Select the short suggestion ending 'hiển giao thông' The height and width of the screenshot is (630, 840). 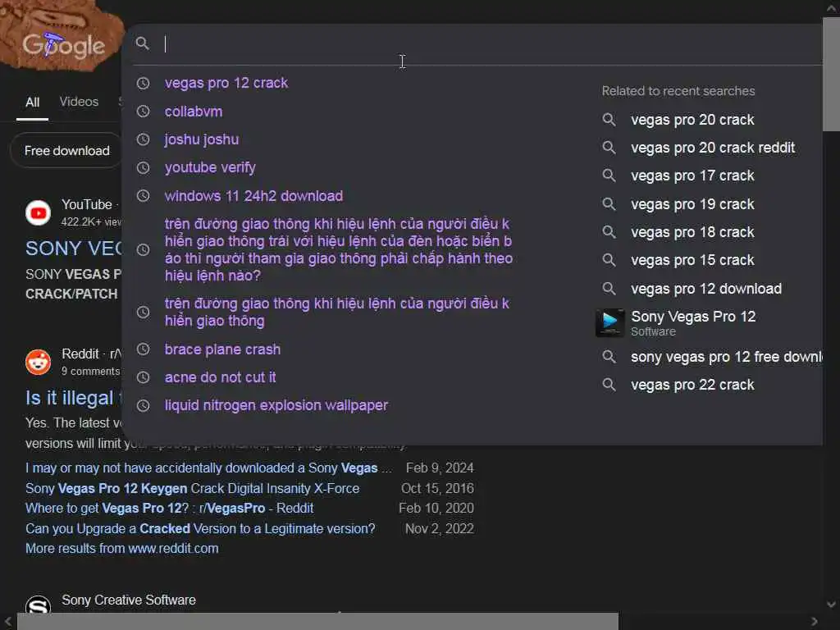(337, 313)
